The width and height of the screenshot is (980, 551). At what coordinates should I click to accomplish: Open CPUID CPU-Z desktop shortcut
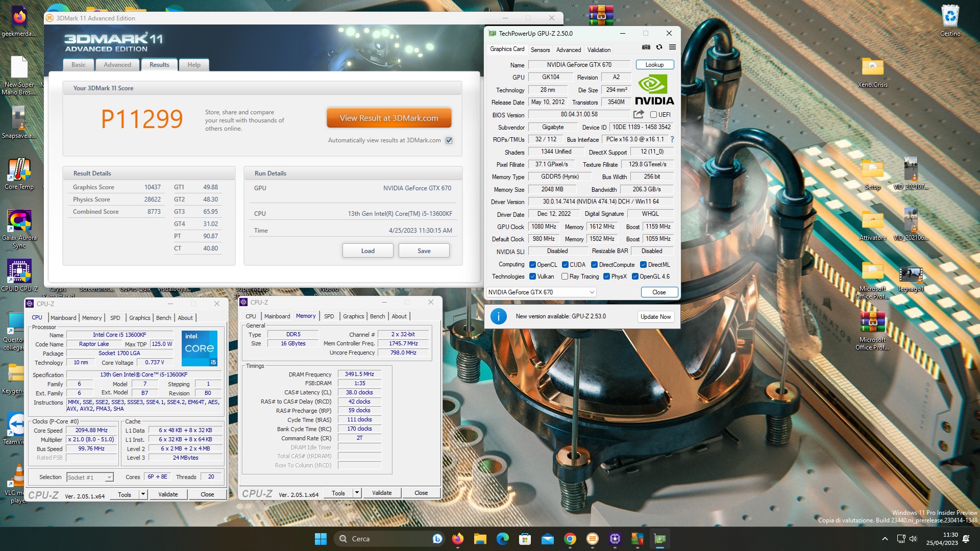pyautogui.click(x=19, y=275)
